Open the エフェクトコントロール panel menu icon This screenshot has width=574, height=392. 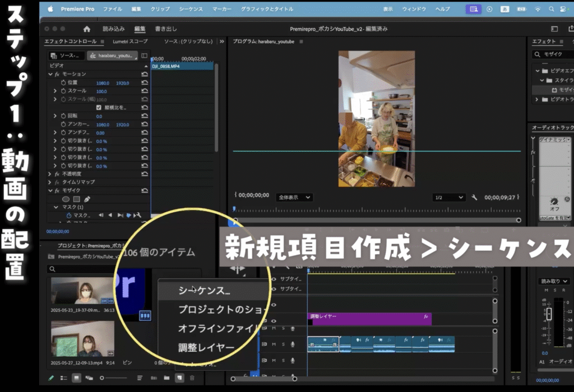102,41
